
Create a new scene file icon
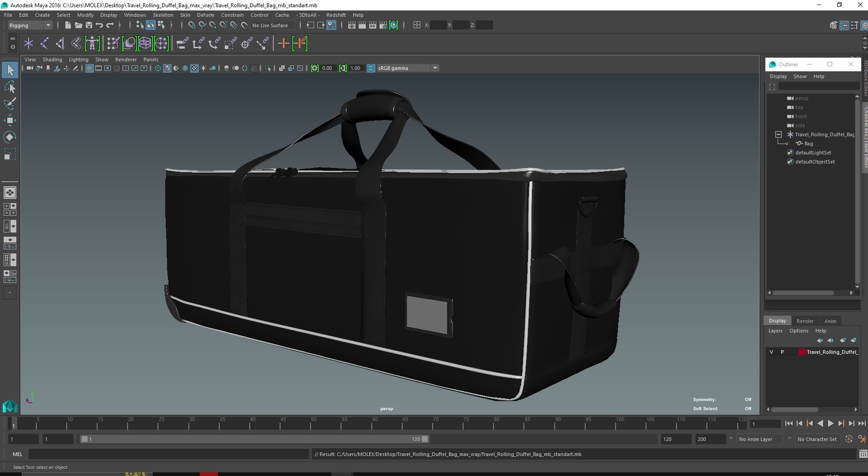[68, 25]
